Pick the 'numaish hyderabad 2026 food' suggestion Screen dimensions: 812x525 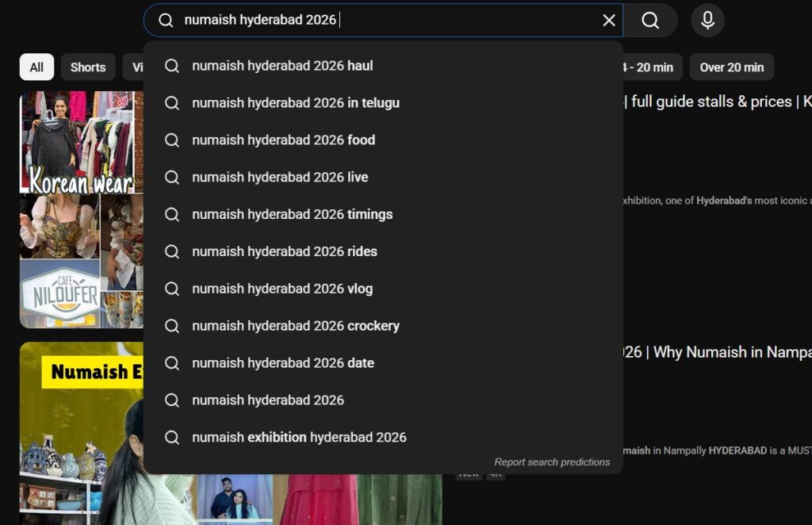tap(283, 140)
